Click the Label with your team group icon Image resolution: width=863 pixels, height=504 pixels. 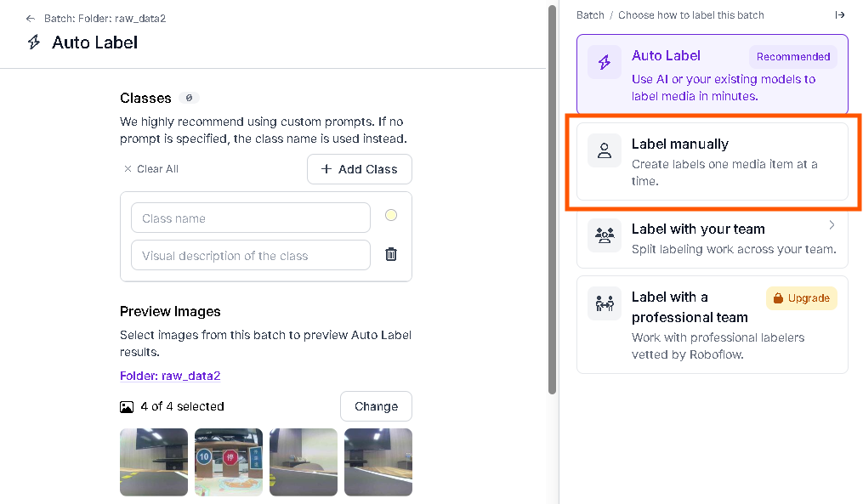pos(605,235)
